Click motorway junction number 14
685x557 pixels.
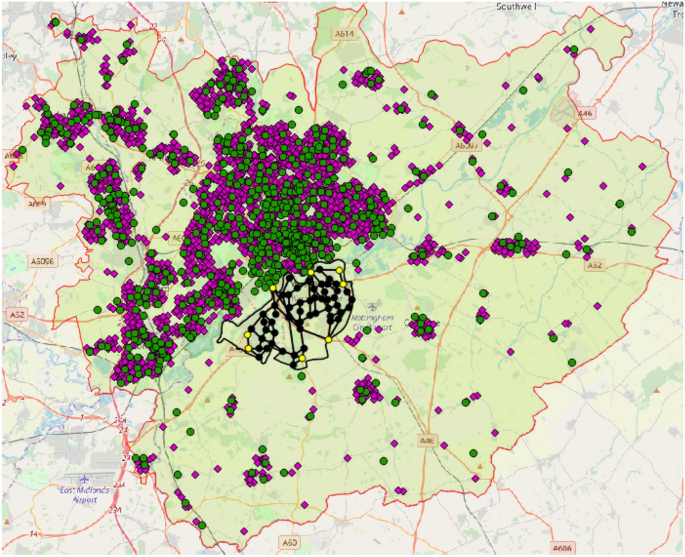click(x=34, y=534)
